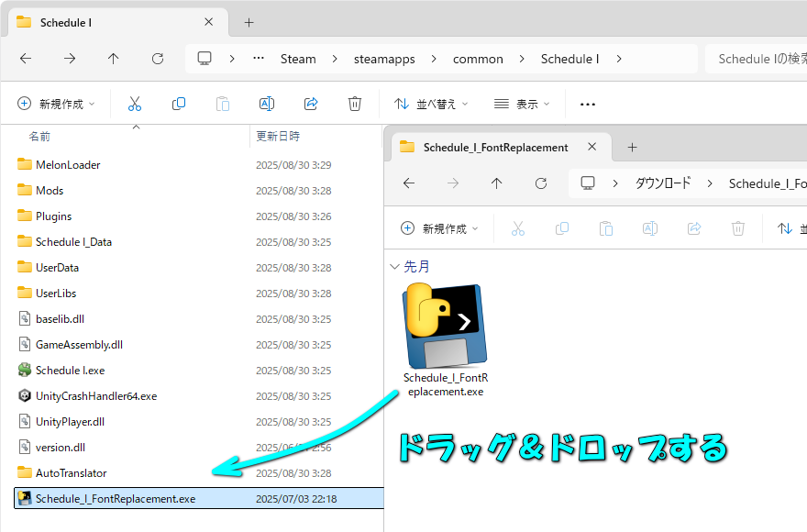This screenshot has height=532, width=807.
Task: Go back in the Schedule_I_FontReplacement window
Action: (x=409, y=183)
